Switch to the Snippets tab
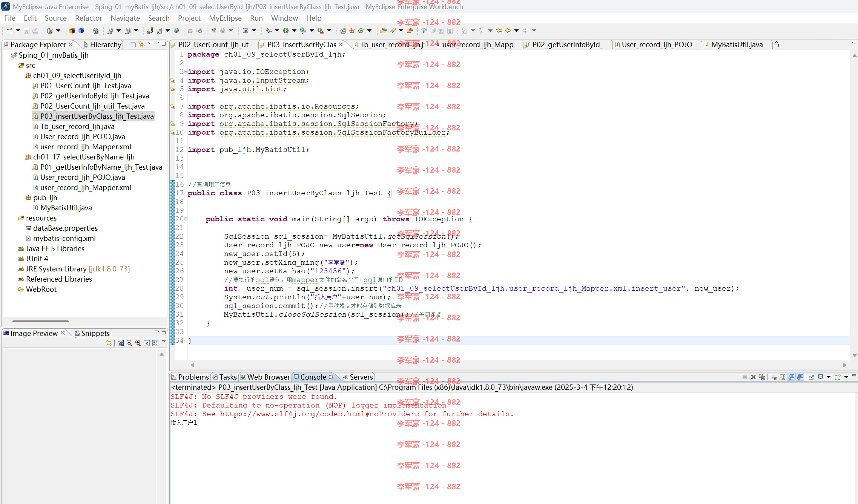 [92, 333]
